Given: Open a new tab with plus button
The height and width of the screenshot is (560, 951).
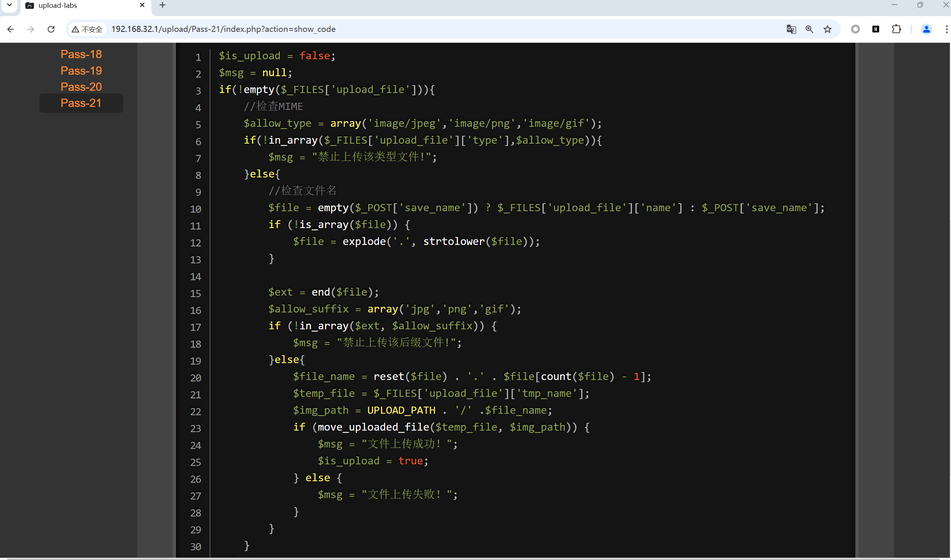Looking at the screenshot, I should pos(163,5).
